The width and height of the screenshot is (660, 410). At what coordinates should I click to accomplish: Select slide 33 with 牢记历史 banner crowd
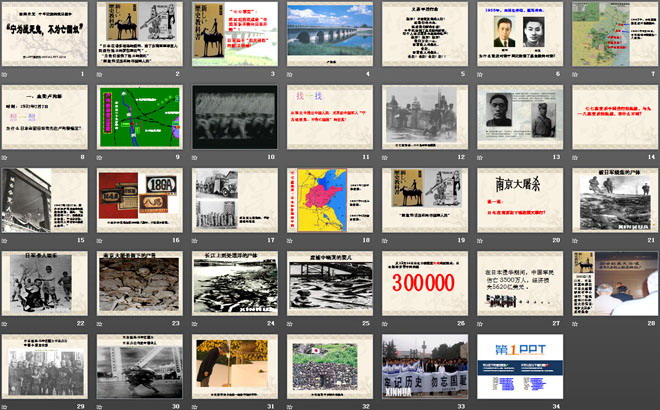click(x=425, y=367)
